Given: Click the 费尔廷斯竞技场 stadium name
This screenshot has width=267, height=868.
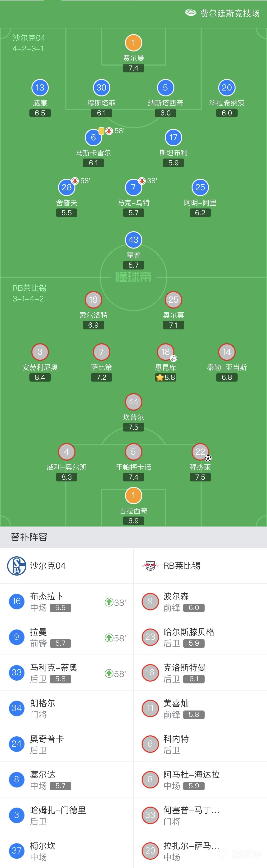Looking at the screenshot, I should [x=230, y=13].
